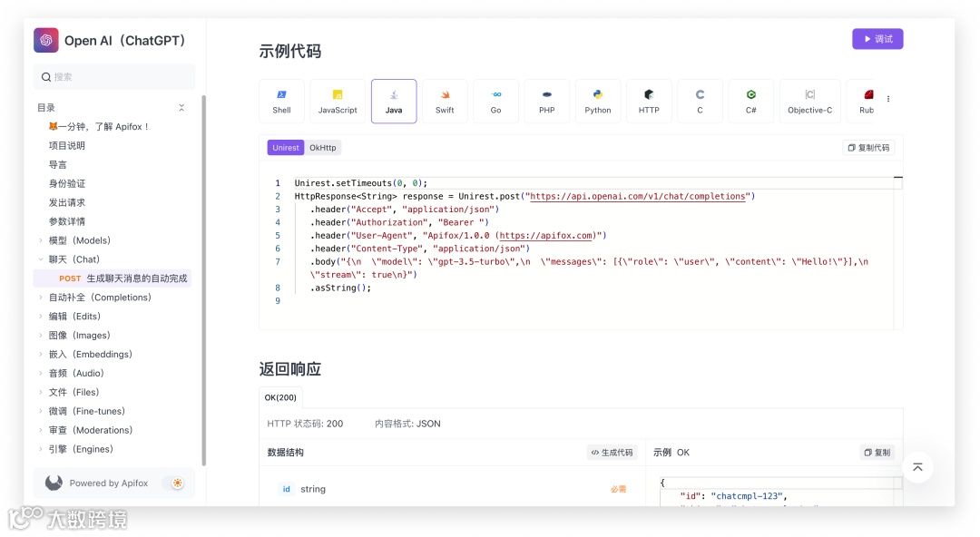Expand the 引擎 (Engines) folder
This screenshot has height=537, width=980.
[x=41, y=449]
